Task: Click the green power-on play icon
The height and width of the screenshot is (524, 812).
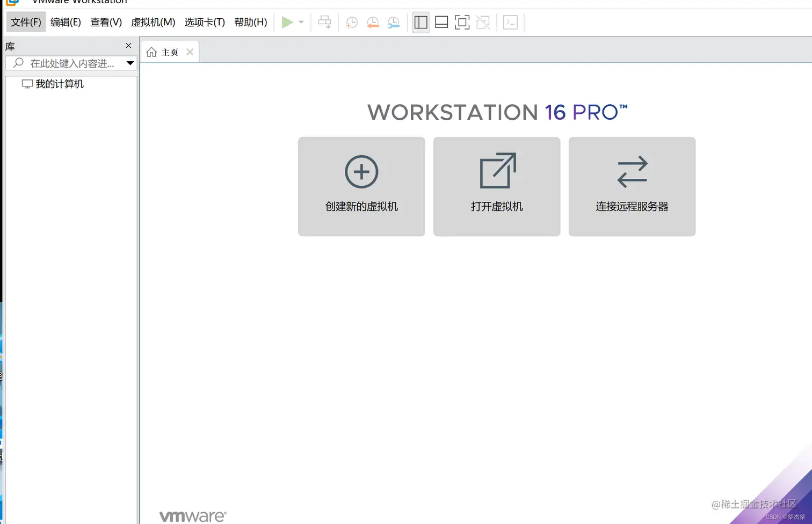Action: [x=287, y=22]
